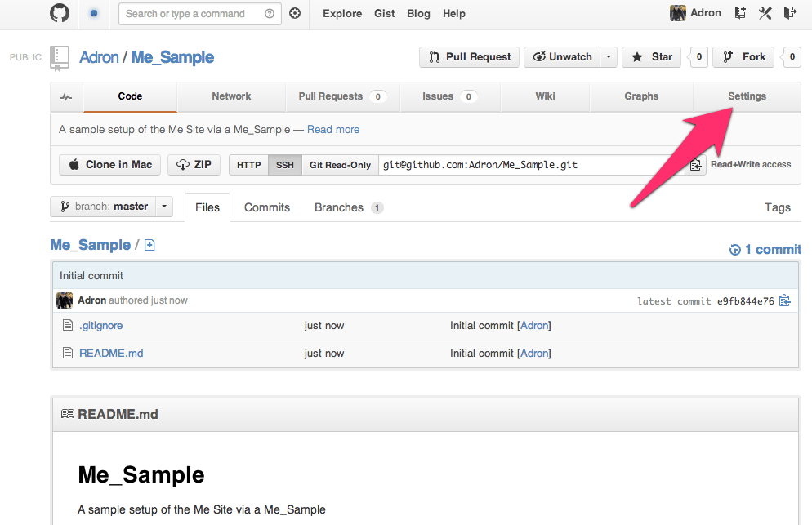The height and width of the screenshot is (525, 812).
Task: Click the Read more link
Action: click(x=333, y=130)
